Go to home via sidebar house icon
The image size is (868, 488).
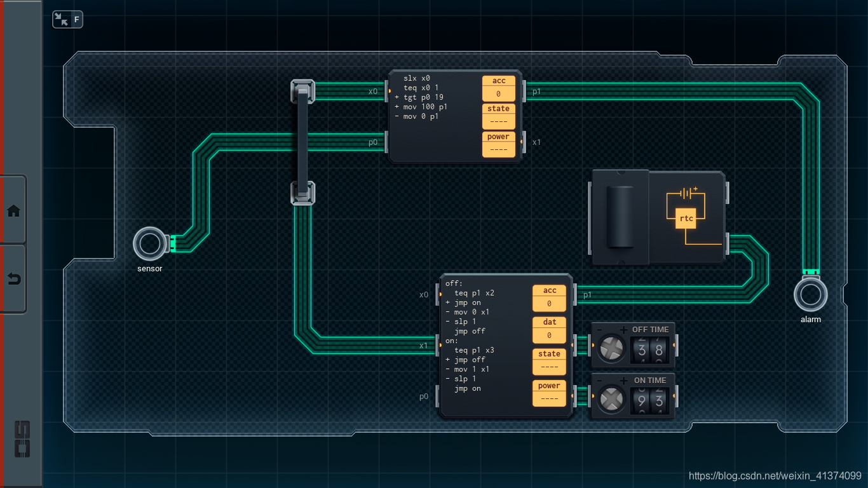pos(13,211)
